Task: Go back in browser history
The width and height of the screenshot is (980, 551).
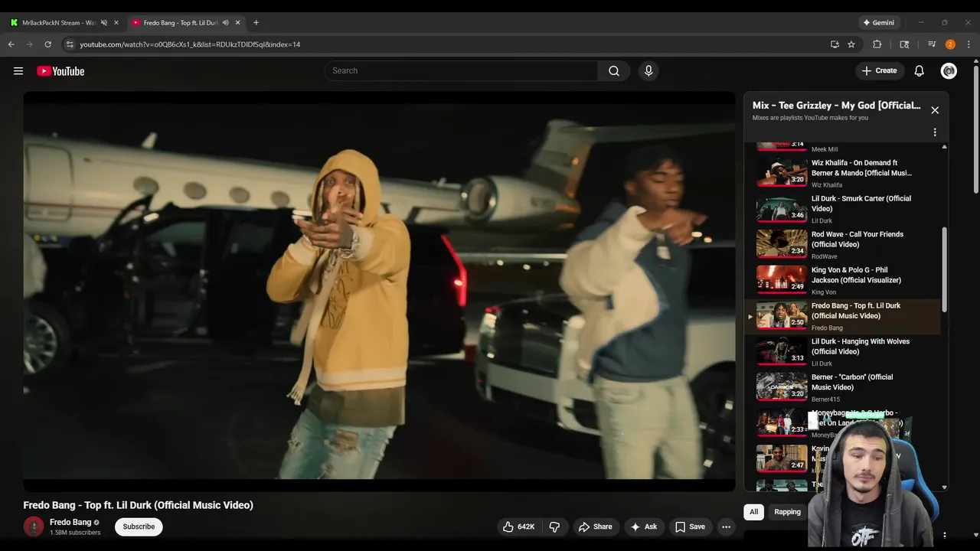Action: 11,44
